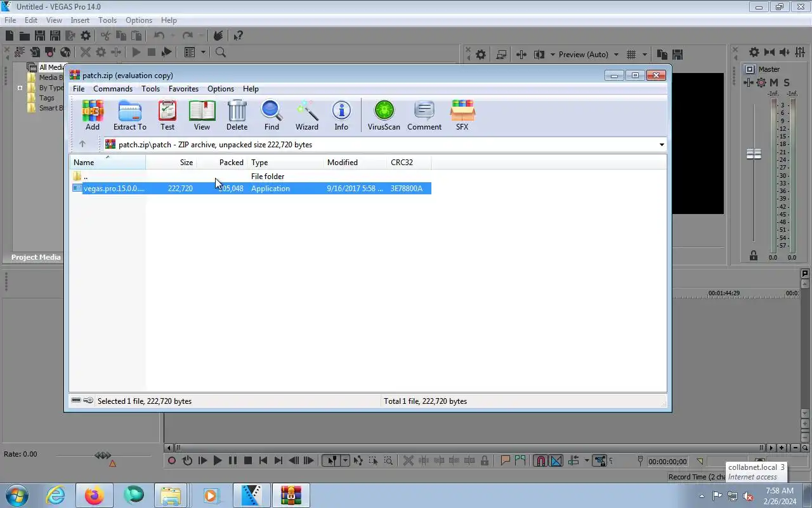Toggle Loop Playback in transport bar
The width and height of the screenshot is (812, 508).
[x=187, y=461]
